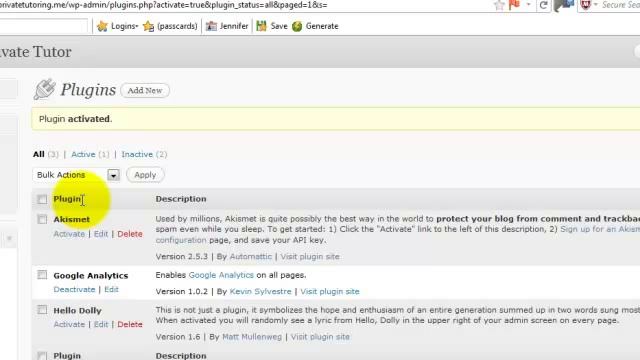Click the red flag icon in address bar
This screenshot has height=360, width=640.
[515, 4]
